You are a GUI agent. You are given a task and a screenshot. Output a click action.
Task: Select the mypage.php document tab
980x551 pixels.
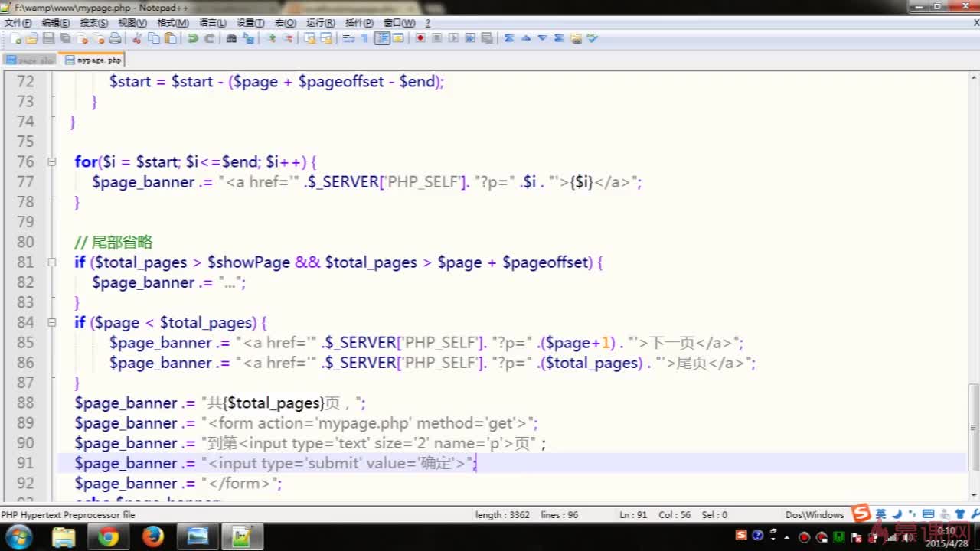coord(93,60)
